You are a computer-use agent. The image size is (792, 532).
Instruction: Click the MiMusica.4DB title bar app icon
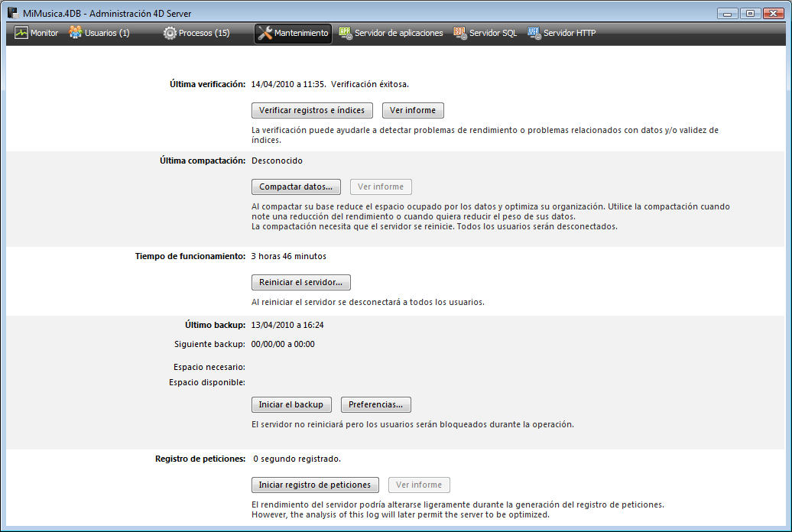tap(13, 13)
